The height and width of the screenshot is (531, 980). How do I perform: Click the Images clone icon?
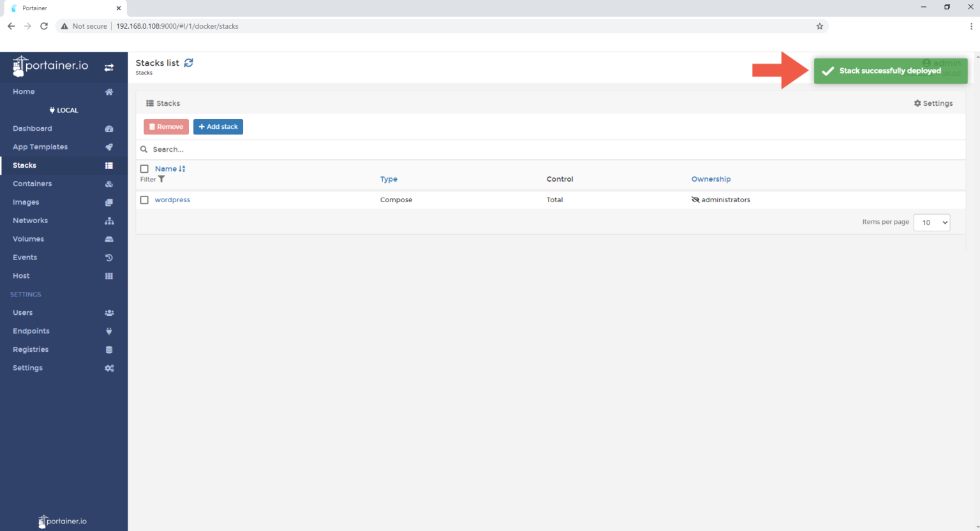[x=109, y=203]
